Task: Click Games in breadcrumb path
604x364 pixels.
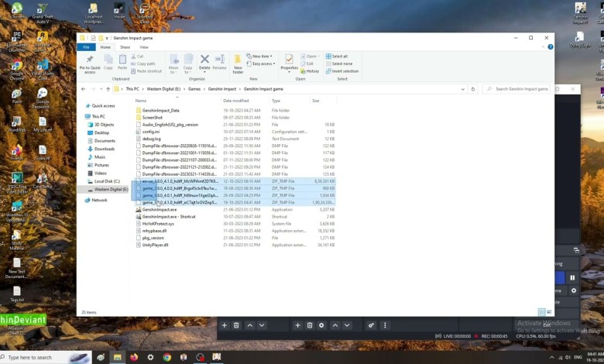Action: (x=194, y=89)
